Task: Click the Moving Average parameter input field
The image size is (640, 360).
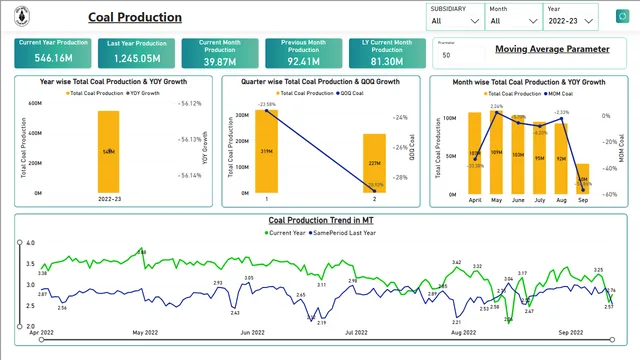Action: point(461,55)
